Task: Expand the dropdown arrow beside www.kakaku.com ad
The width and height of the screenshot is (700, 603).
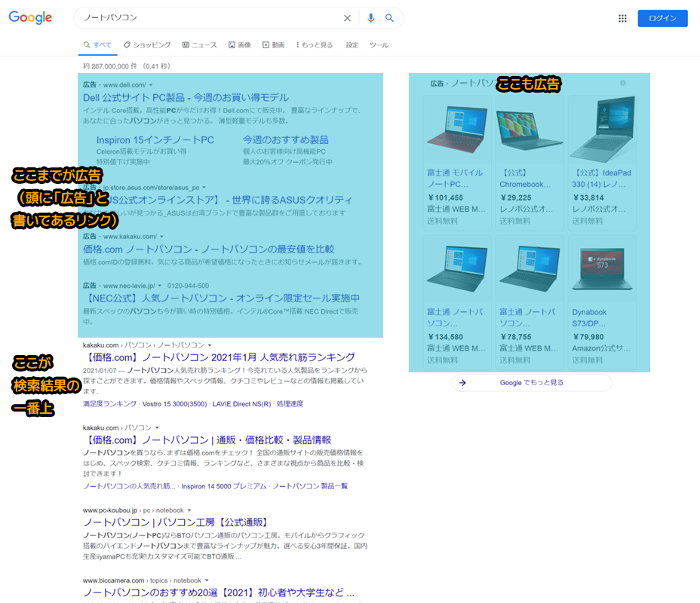Action: pyautogui.click(x=161, y=237)
